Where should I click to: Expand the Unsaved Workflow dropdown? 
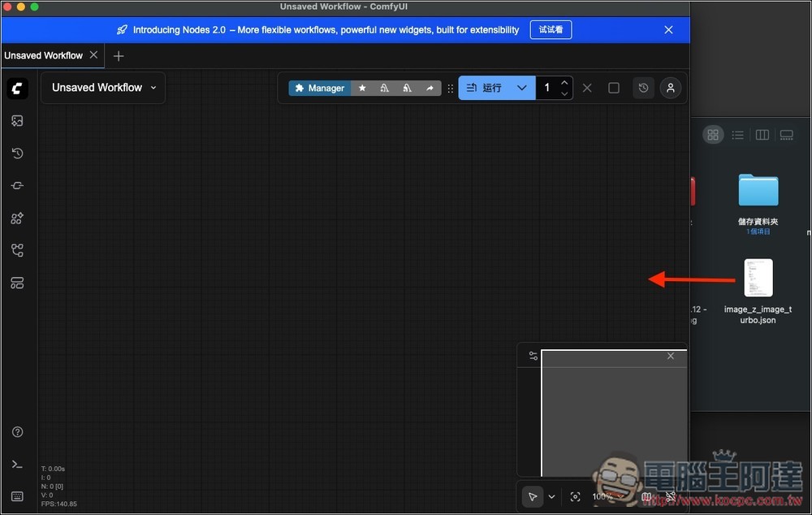153,88
